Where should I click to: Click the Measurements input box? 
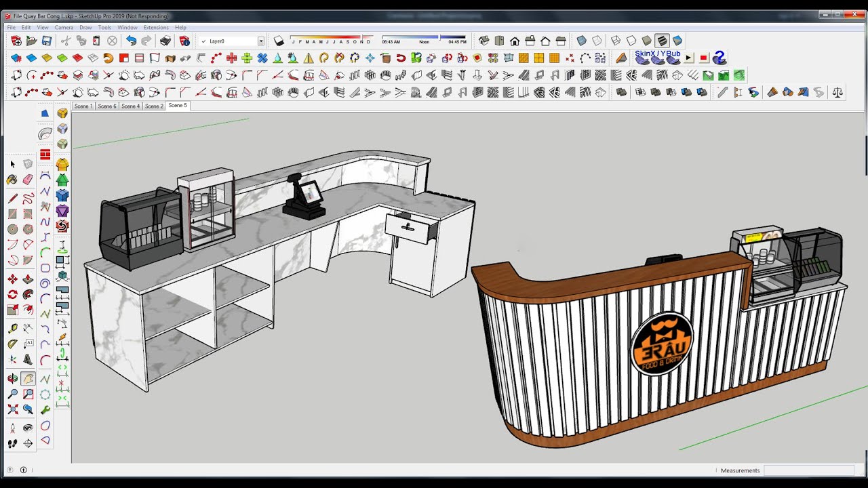coord(808,470)
